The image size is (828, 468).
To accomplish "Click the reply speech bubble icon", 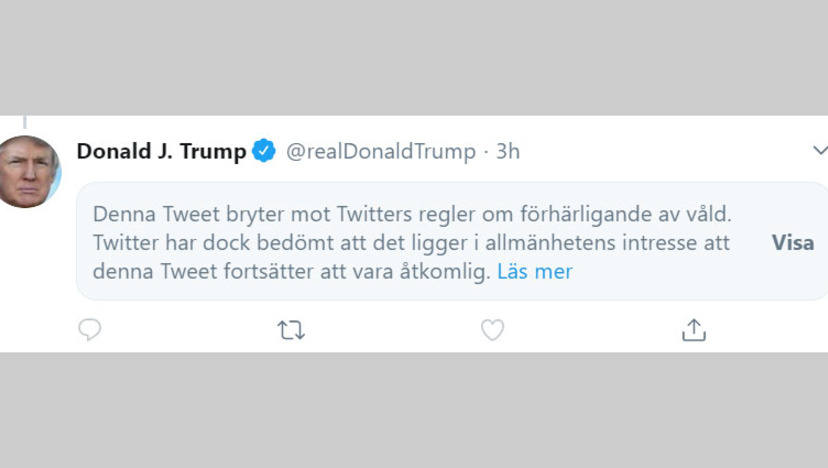I will 90,330.
